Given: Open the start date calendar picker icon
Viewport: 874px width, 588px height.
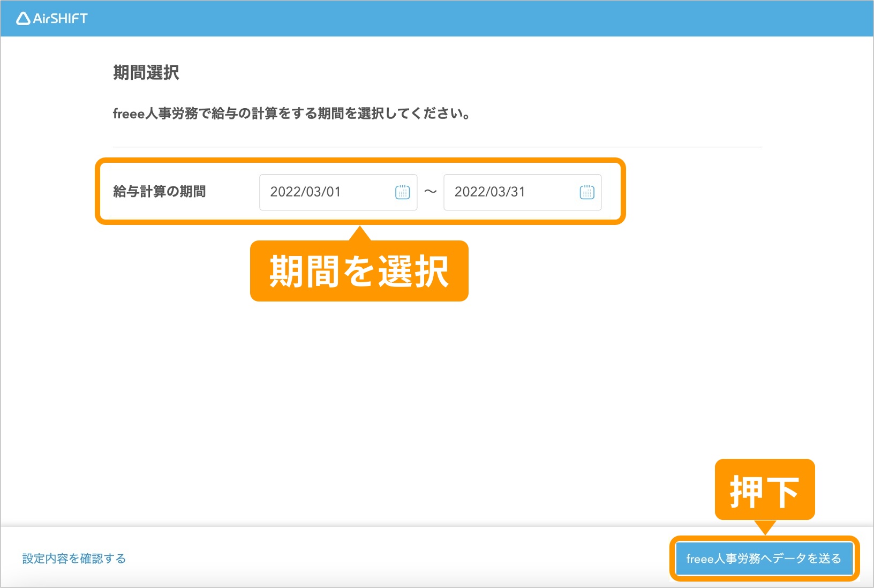Looking at the screenshot, I should coord(402,192).
